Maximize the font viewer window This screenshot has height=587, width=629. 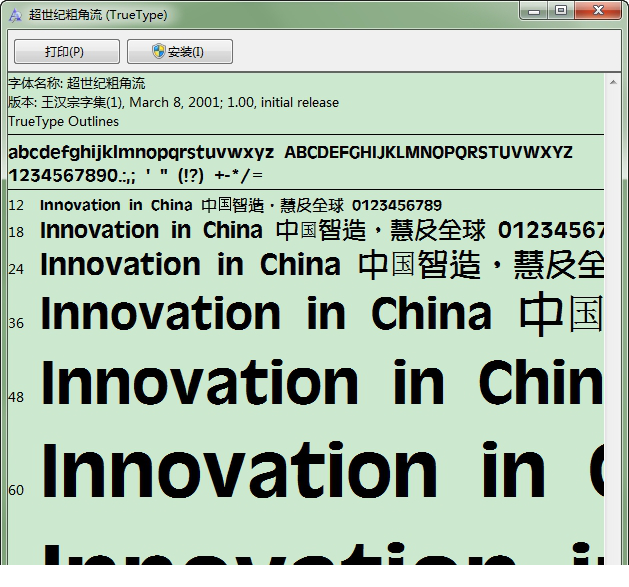560,10
